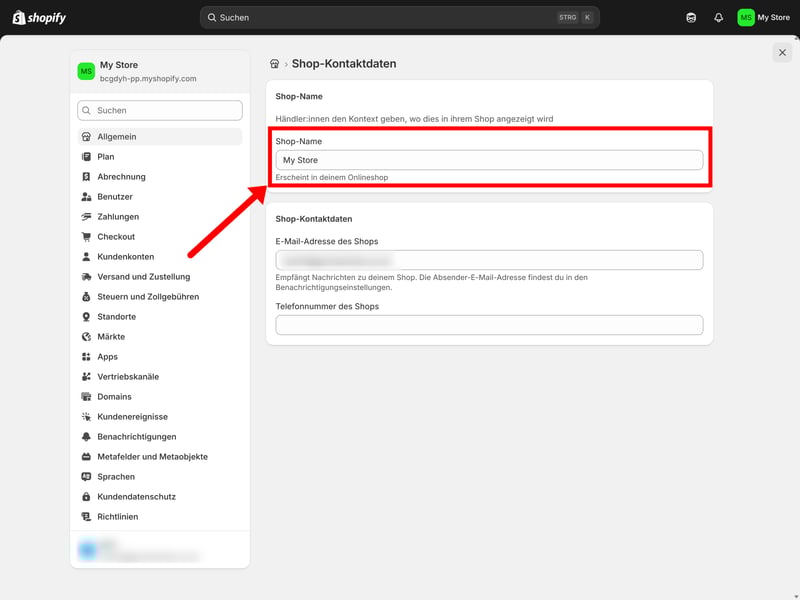
Task: Focus the sidebar settings search field
Action: (160, 110)
